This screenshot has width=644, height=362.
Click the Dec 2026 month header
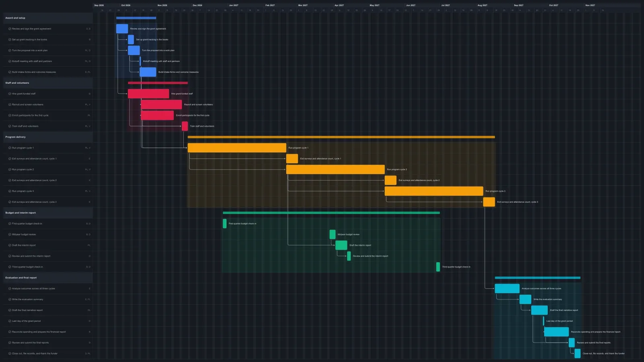197,6
